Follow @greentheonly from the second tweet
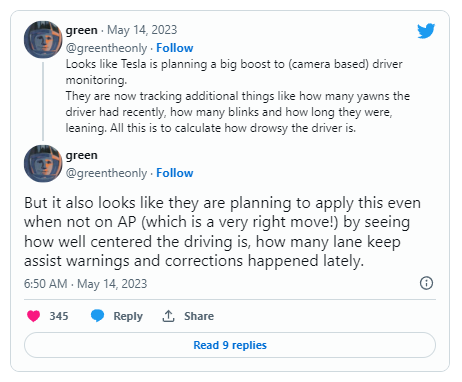 pos(175,173)
